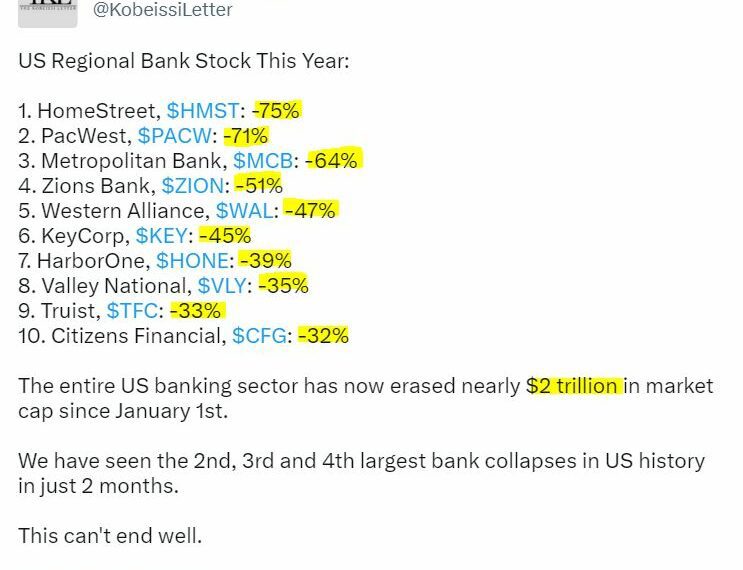Click the highlighted -47% value
Viewport: 743px width, 570px height.
[x=311, y=210]
